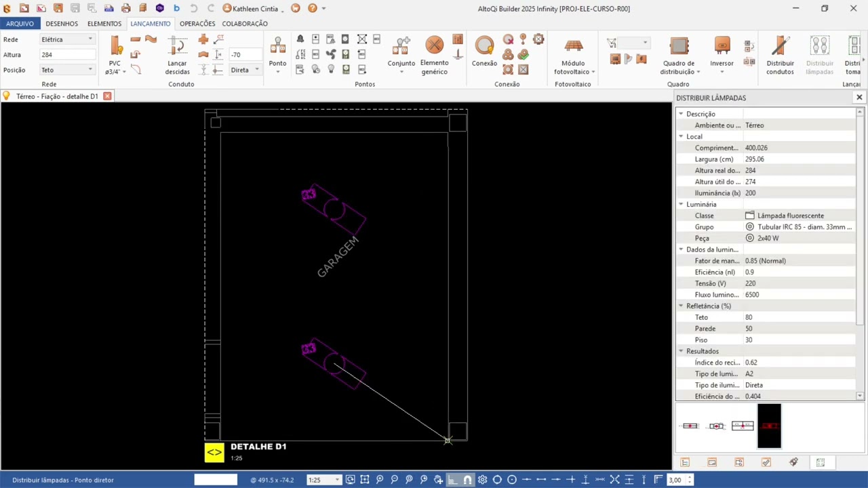Click the Conexão tool

tap(484, 52)
